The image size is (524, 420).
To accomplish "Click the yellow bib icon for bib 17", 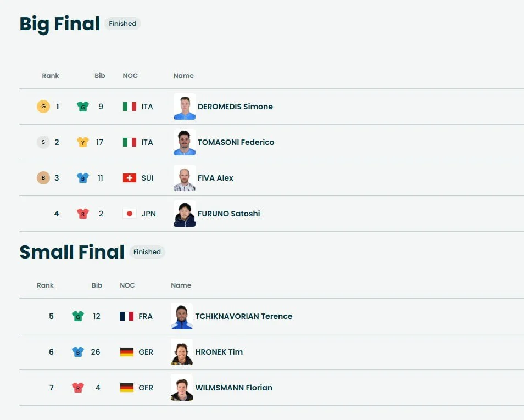I will tap(83, 142).
